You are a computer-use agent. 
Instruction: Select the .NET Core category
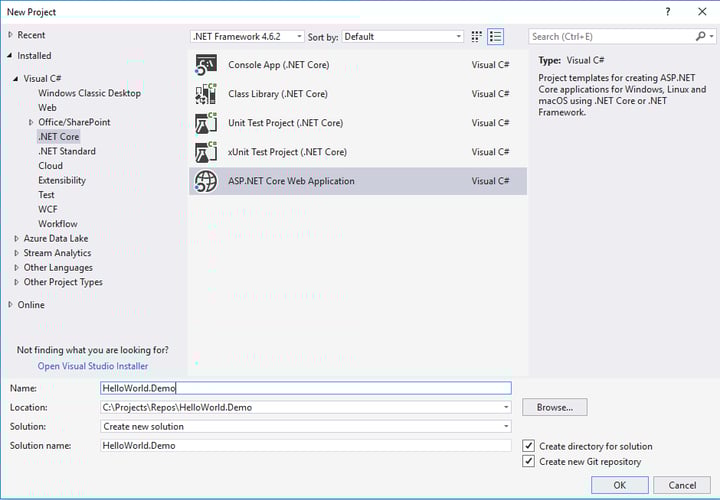point(58,137)
